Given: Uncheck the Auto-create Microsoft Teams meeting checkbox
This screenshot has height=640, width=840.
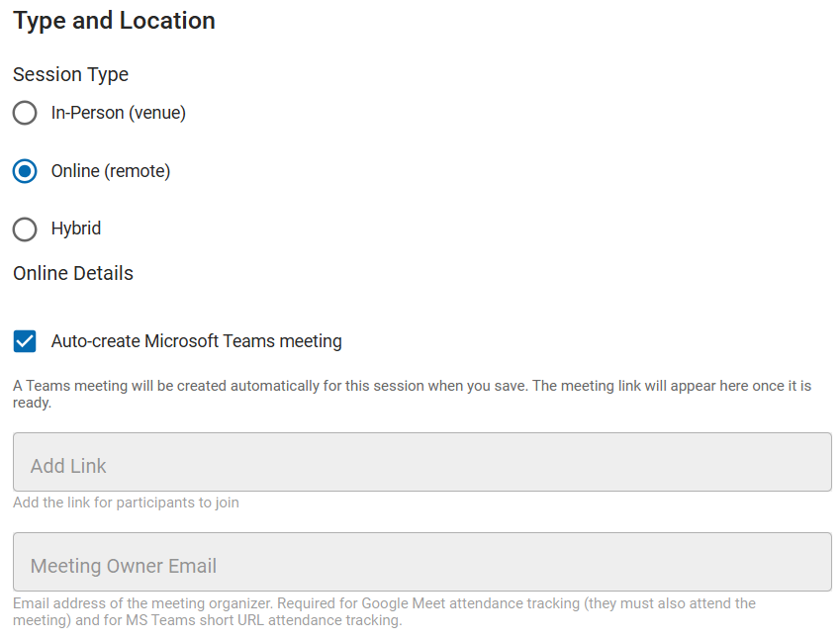Looking at the screenshot, I should click(25, 341).
